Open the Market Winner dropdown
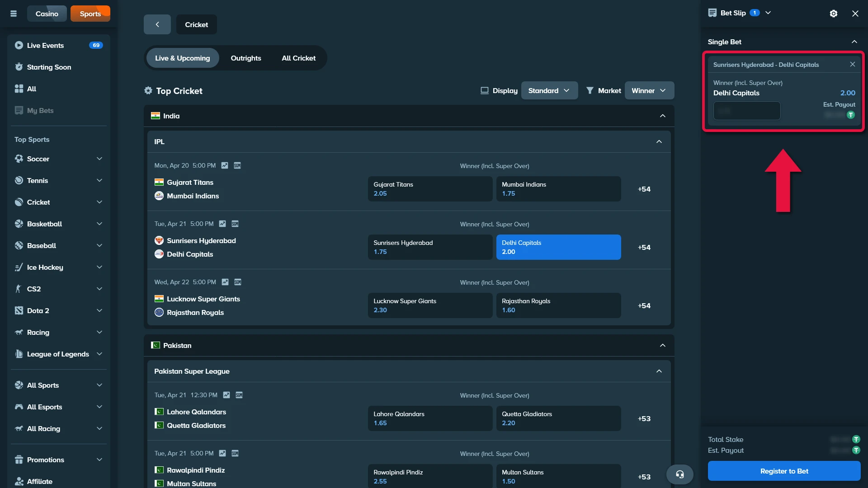The height and width of the screenshot is (488, 868). pyautogui.click(x=649, y=90)
